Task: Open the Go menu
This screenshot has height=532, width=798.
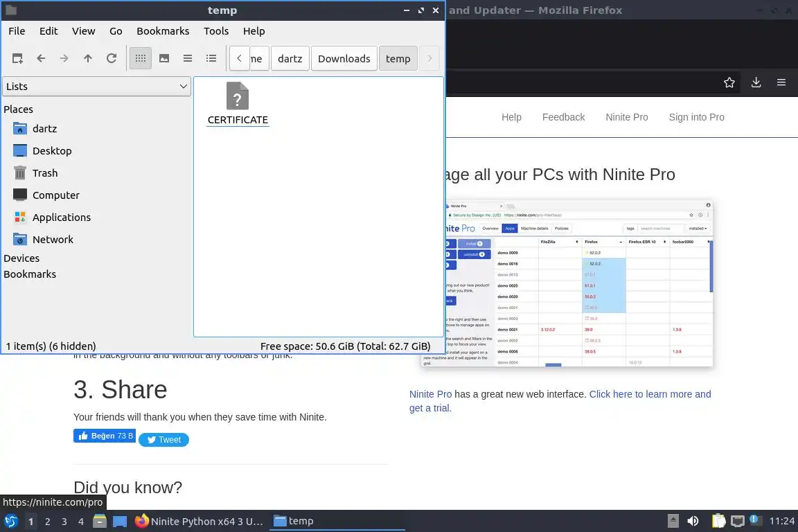Action: pyautogui.click(x=116, y=31)
